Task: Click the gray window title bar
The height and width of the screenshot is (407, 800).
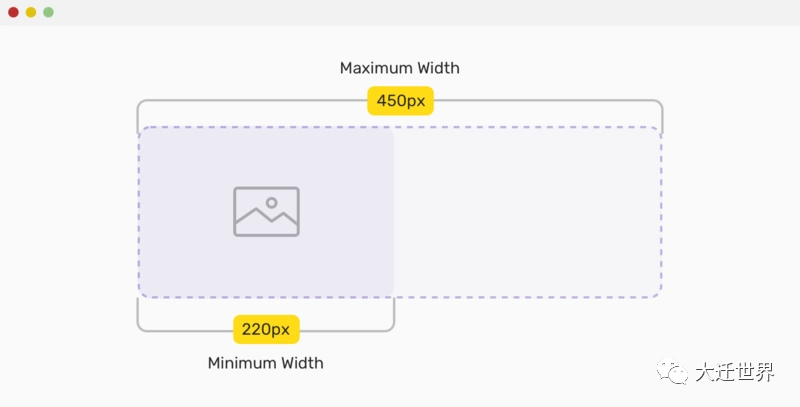Action: point(400,12)
